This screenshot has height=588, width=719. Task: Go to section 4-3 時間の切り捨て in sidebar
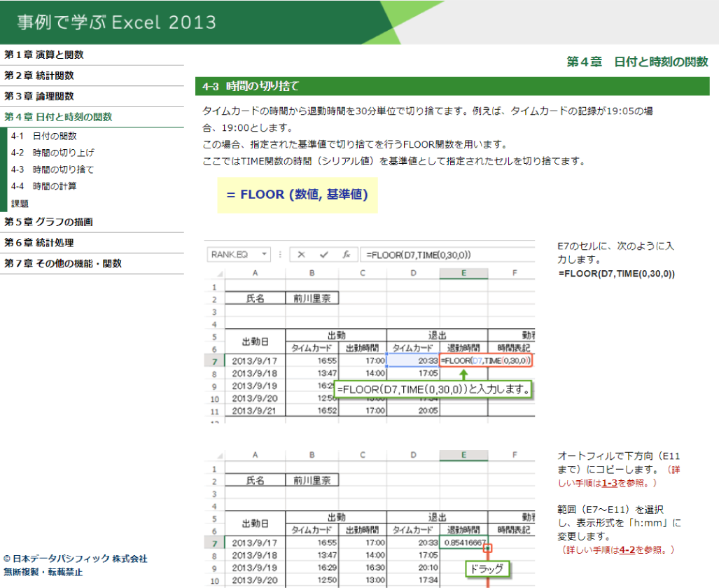53,169
